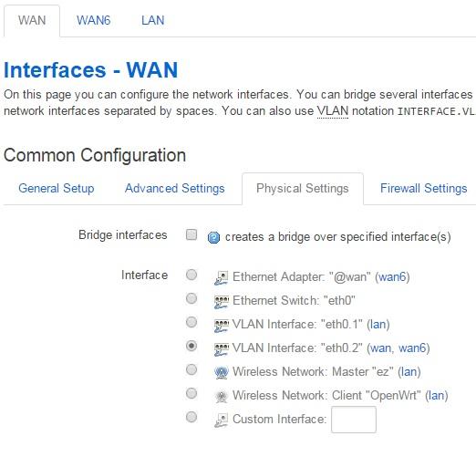The height and width of the screenshot is (457, 476).
Task: Choose the VLAN eth0.1 radio button
Action: [191, 322]
